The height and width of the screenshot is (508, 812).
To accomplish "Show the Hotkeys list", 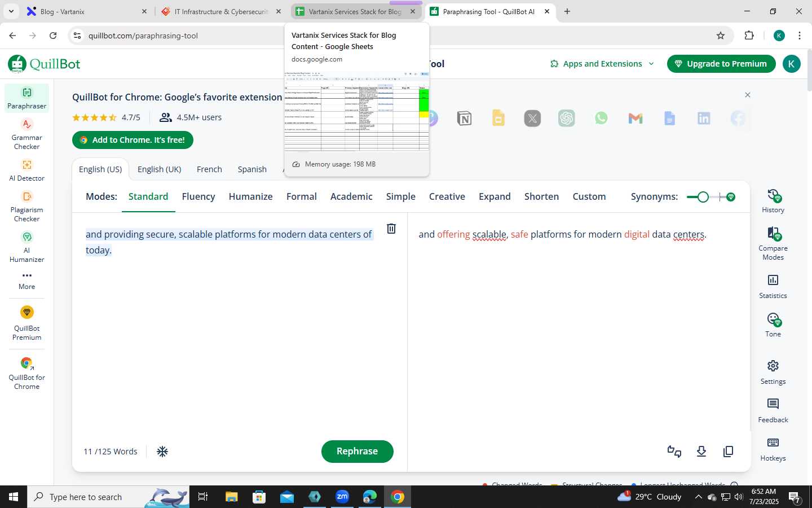I will [773, 449].
